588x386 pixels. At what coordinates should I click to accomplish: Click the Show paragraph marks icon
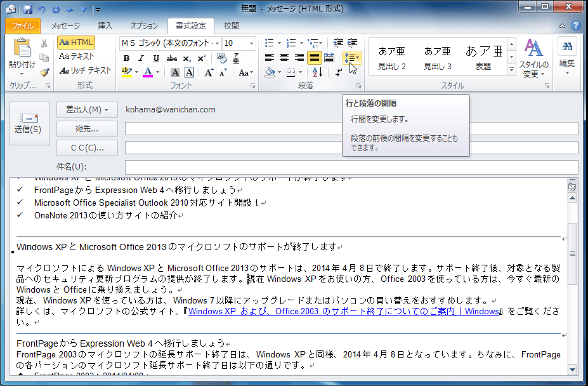(x=339, y=72)
